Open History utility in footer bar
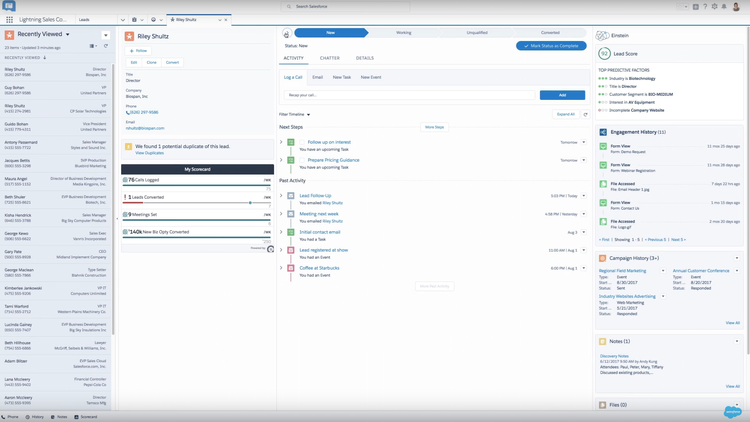The width and height of the screenshot is (750, 422). point(34,417)
